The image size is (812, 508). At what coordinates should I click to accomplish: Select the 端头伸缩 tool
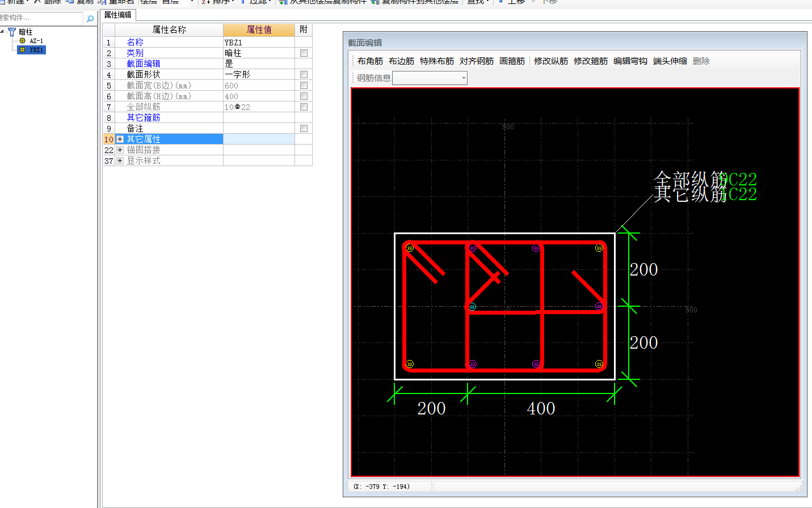coord(670,61)
